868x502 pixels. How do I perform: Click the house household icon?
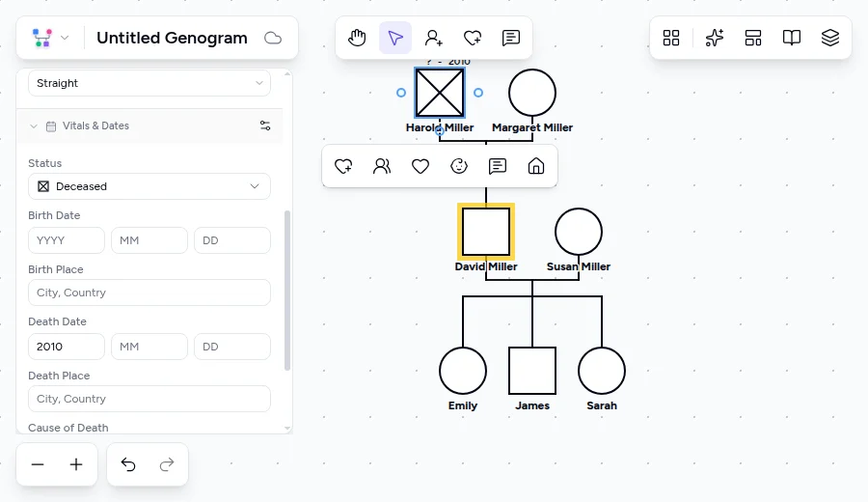coord(536,166)
